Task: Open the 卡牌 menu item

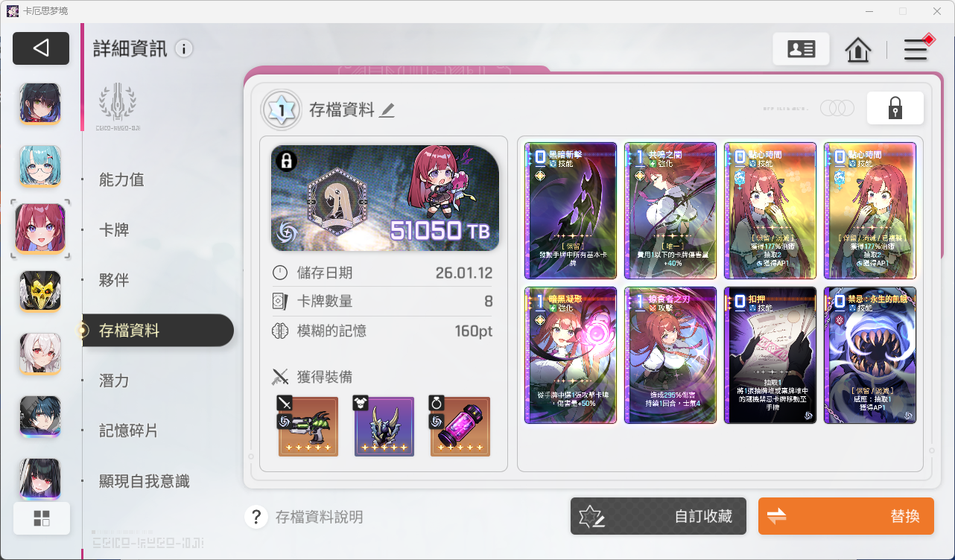Action: click(114, 230)
